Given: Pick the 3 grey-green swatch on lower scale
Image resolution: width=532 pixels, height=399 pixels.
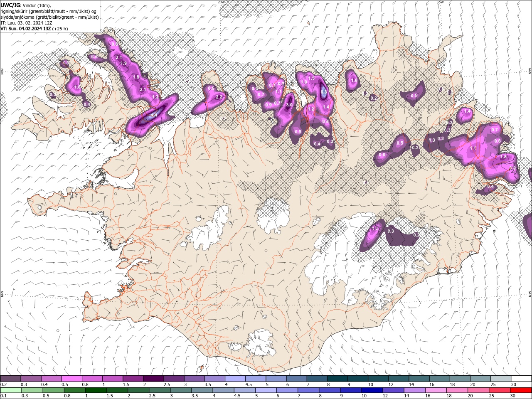Looking at the screenshot, I should (x=181, y=390).
